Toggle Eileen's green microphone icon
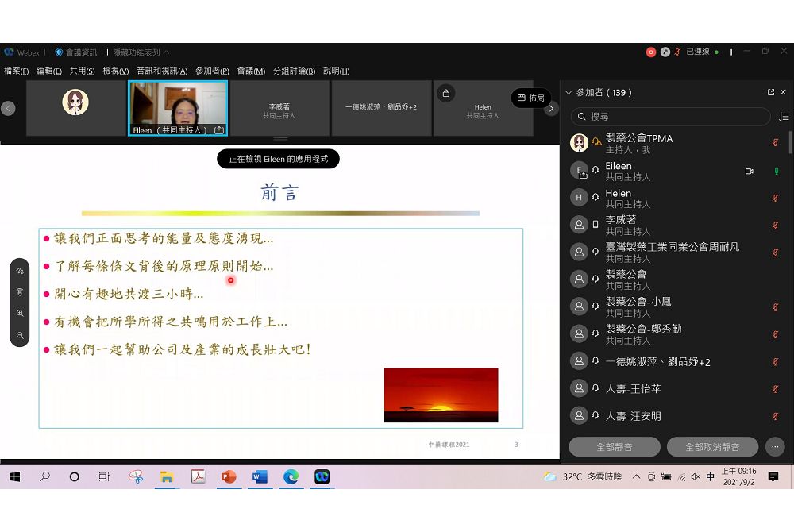Viewport: 794px width, 532px height. 776,171
